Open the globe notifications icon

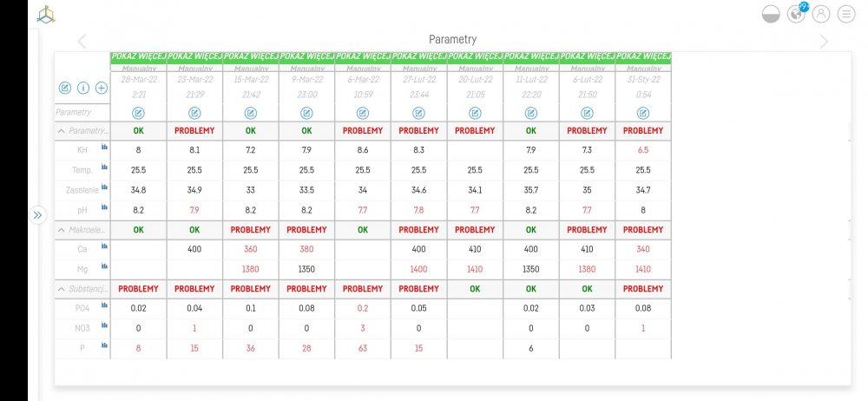click(796, 13)
